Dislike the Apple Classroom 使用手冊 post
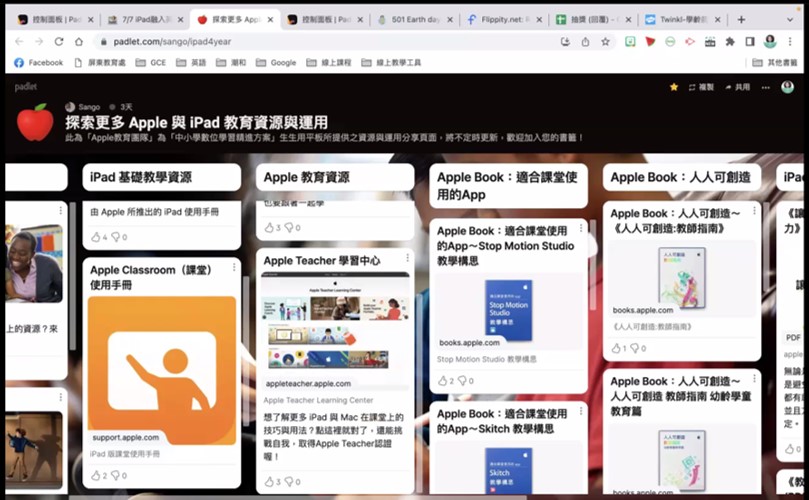The image size is (809, 500). tap(116, 475)
